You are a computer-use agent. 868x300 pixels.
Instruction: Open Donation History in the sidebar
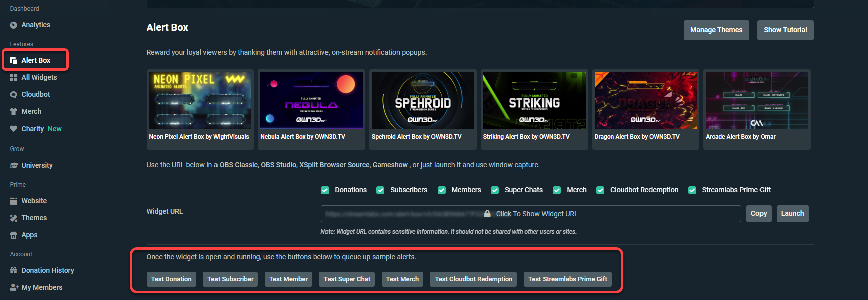pos(48,270)
